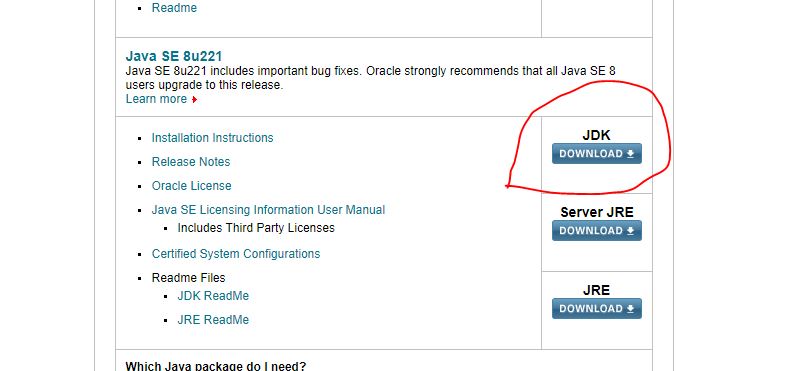Open Java SE Licensing Information User Manual
The width and height of the screenshot is (793, 371).
(268, 209)
